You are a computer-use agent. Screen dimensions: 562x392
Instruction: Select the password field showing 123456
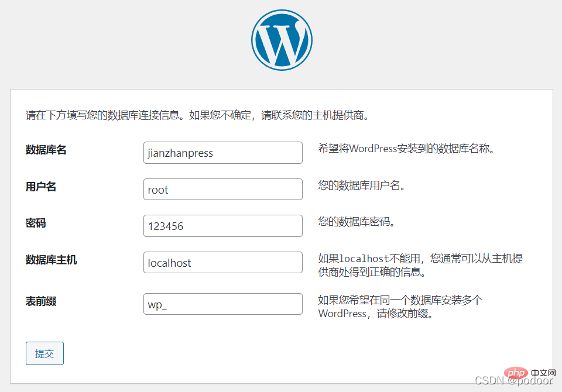(x=222, y=226)
